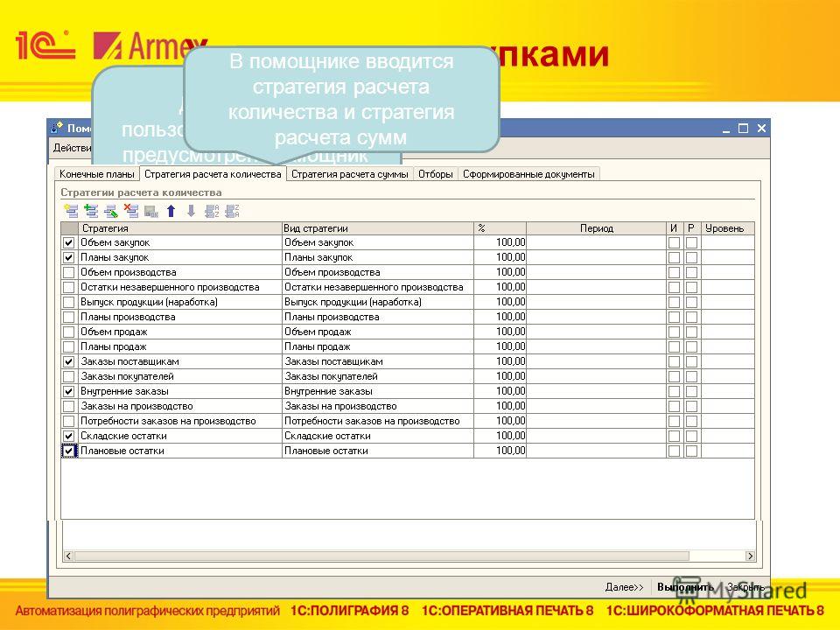The width and height of the screenshot is (840, 630).
Task: Enable the Объем производства strategy checkbox
Action: (68, 272)
